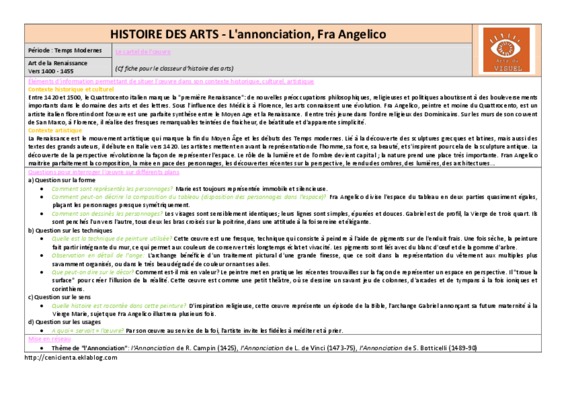Click 'a) Question sur la forme' heading
The height and width of the screenshot is (400, 566).
pyautogui.click(x=62, y=180)
